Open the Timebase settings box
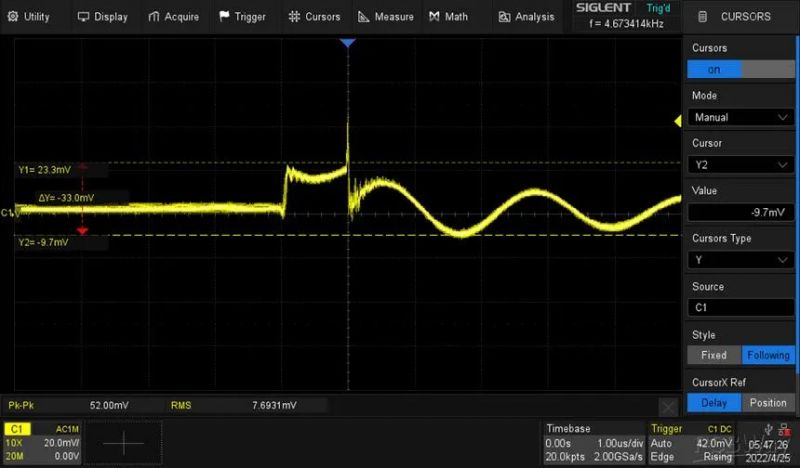 click(x=592, y=442)
